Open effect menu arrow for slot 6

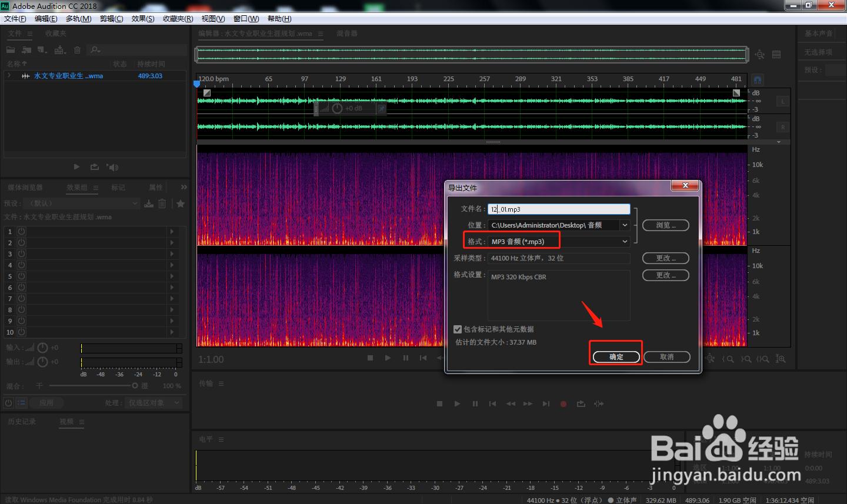point(172,288)
